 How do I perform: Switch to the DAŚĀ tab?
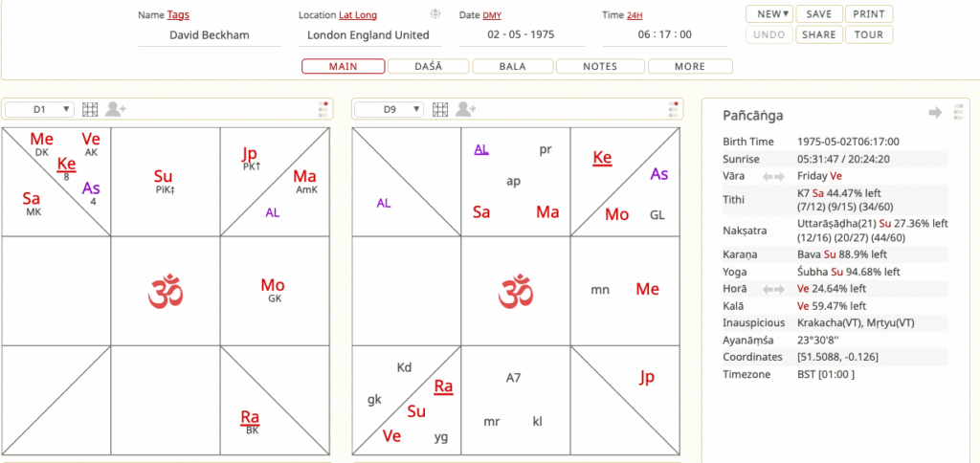click(x=428, y=67)
